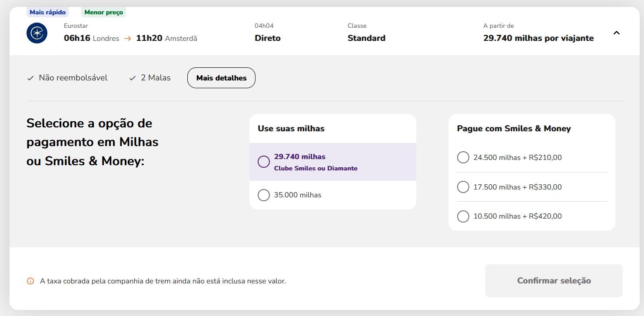Click the Selecione a opção de pagamento heading
This screenshot has height=316, width=644.
click(x=93, y=142)
